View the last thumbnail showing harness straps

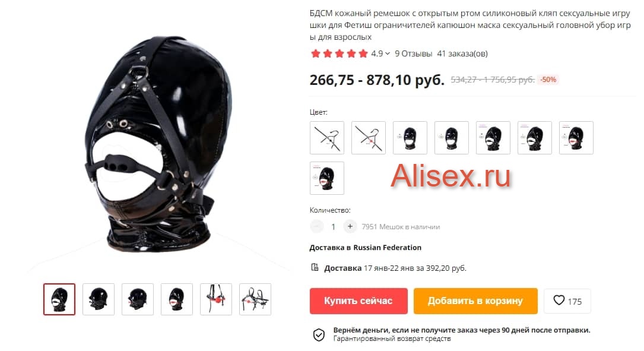[x=255, y=299]
